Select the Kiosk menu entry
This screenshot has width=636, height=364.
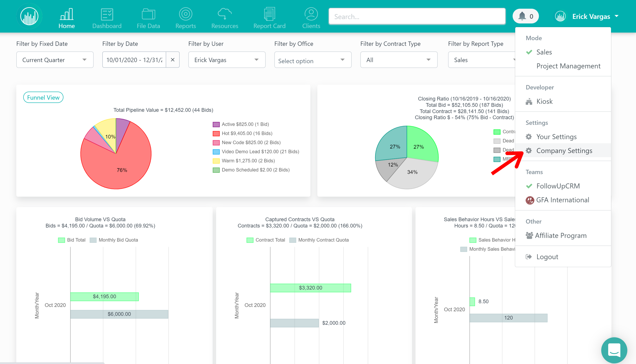544,101
